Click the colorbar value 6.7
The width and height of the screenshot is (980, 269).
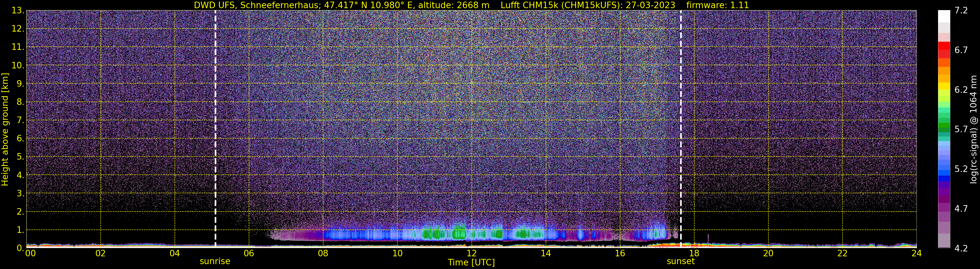click(x=961, y=50)
